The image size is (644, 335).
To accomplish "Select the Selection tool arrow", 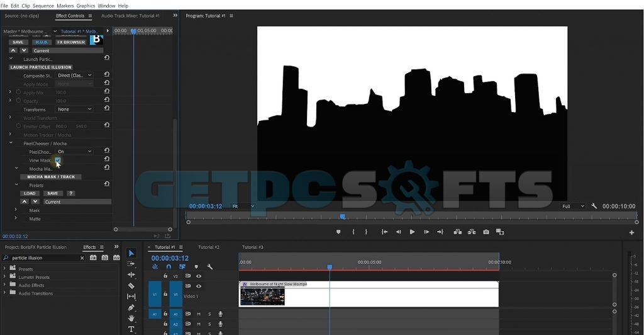I will click(131, 253).
